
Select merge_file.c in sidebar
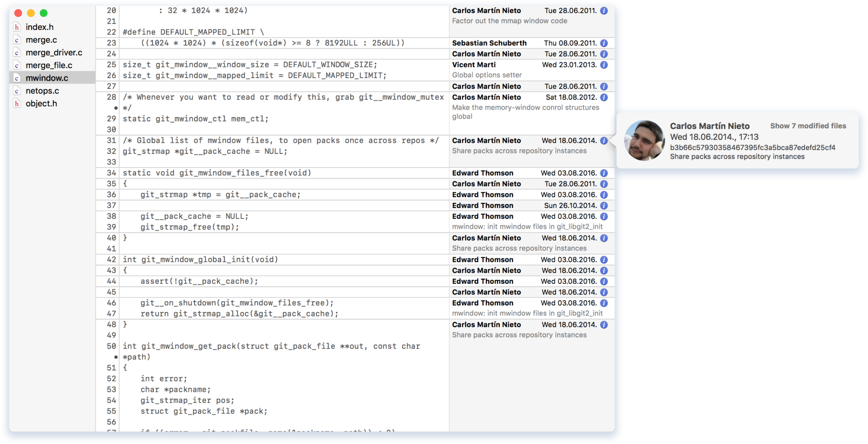pyautogui.click(x=49, y=65)
